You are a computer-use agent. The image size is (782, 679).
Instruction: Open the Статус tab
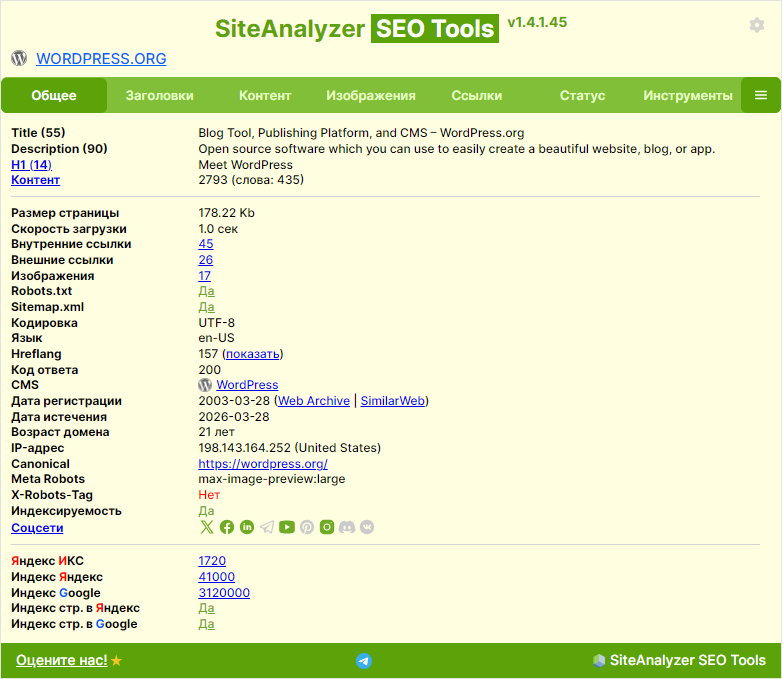[x=582, y=95]
